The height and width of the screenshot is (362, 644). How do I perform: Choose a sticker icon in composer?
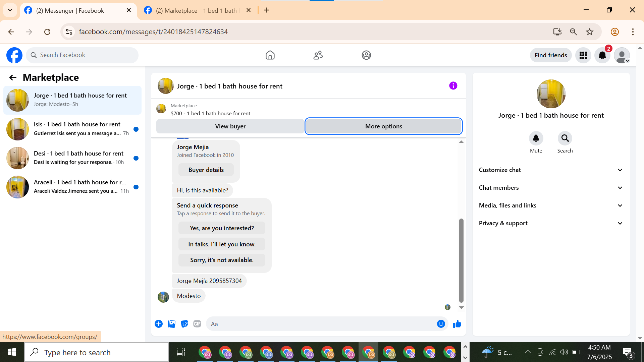[x=184, y=324]
